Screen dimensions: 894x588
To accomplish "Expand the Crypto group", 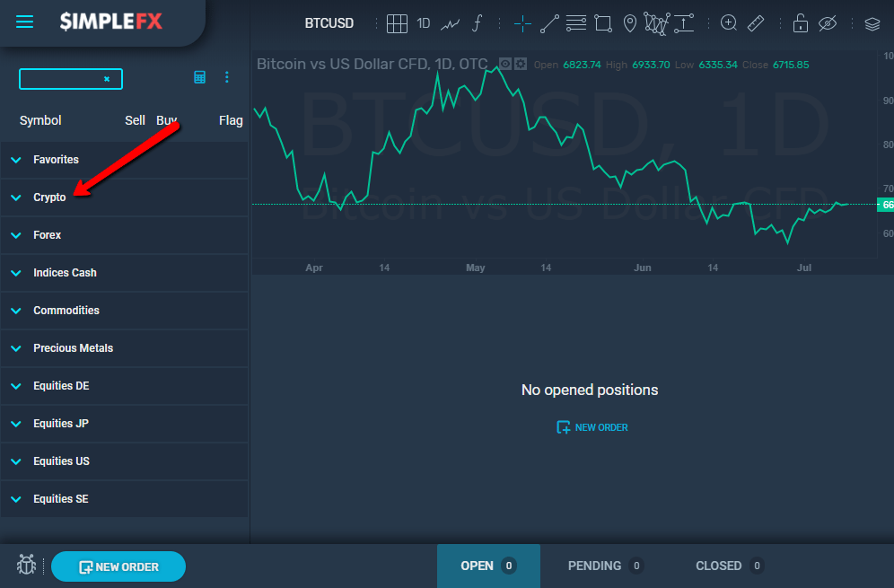I will point(124,197).
